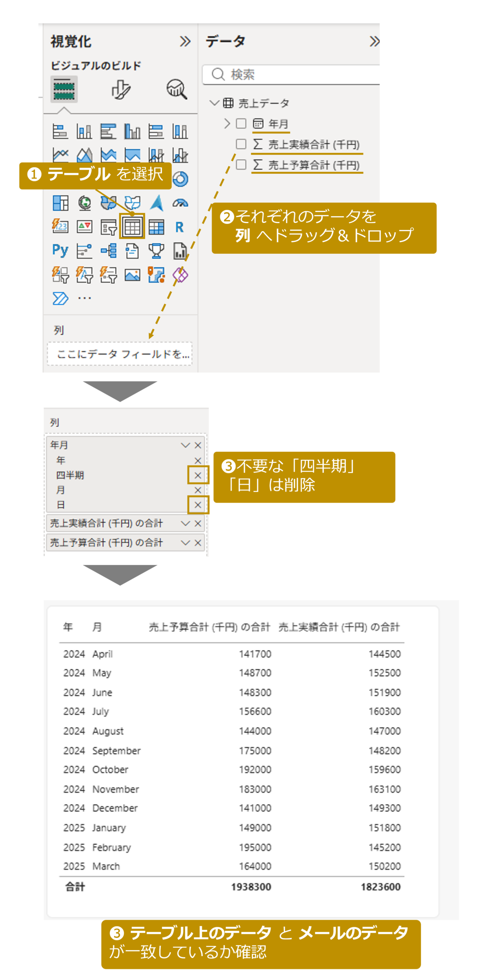Open the Format visual brush tab
The height and width of the screenshot is (980, 494).
pyautogui.click(x=121, y=89)
